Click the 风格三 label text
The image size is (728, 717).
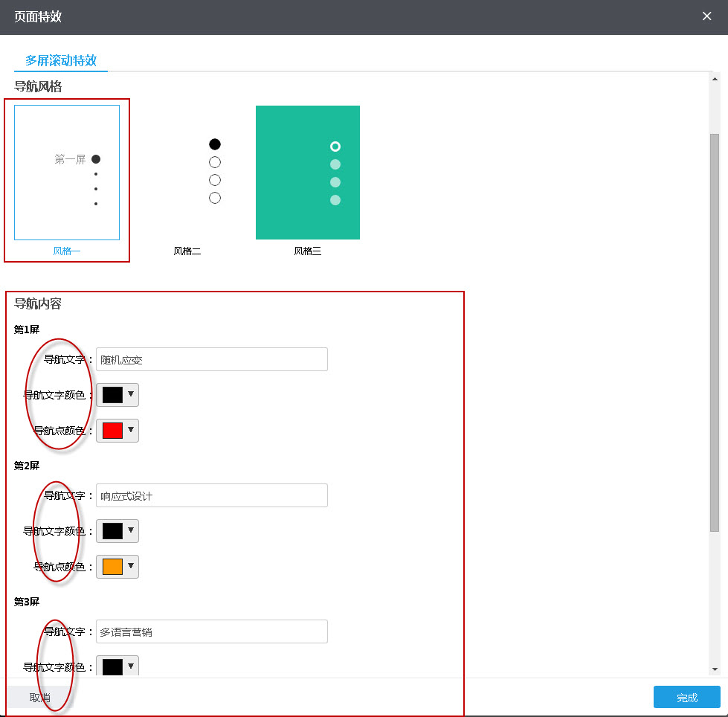[308, 251]
